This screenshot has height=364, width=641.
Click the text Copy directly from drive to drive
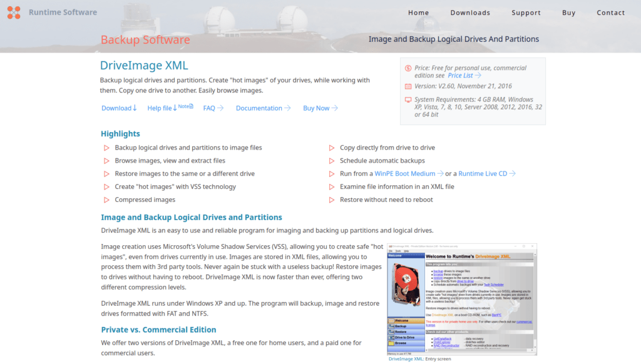(x=387, y=148)
